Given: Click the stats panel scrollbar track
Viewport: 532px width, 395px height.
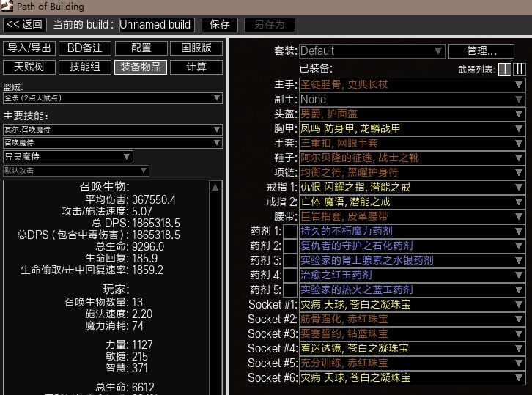Looking at the screenshot, I should click(215, 295).
